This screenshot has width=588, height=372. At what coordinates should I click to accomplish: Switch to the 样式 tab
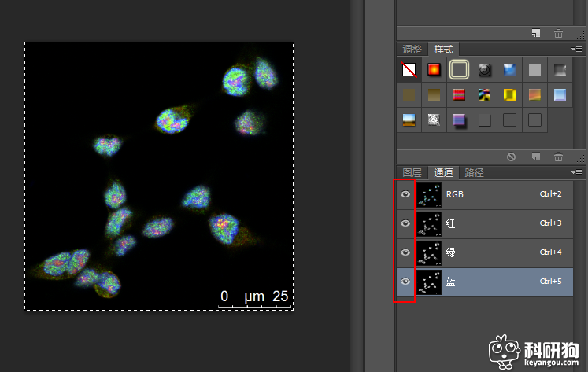click(443, 49)
